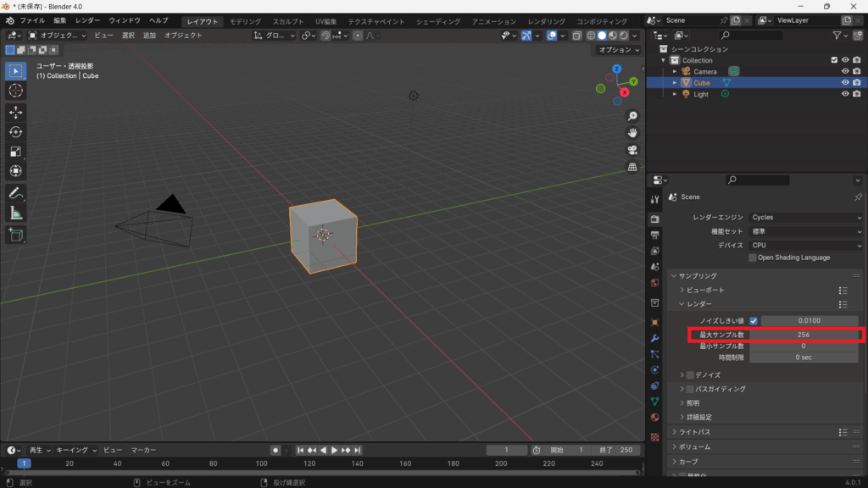Select the Add Cube tool
This screenshot has width=868, height=488.
15,234
